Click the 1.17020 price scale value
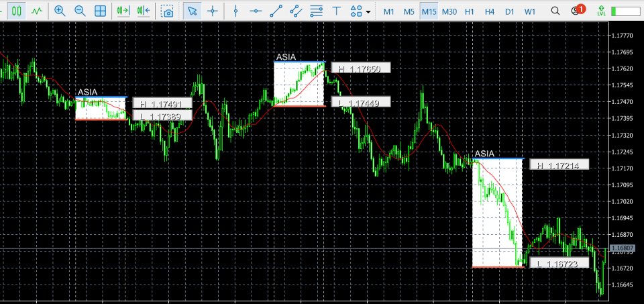Image resolution: width=644 pixels, height=304 pixels. tap(623, 202)
